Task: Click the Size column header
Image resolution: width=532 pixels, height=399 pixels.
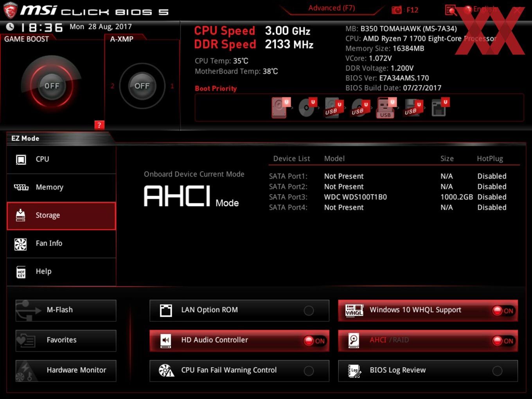Action: point(447,159)
